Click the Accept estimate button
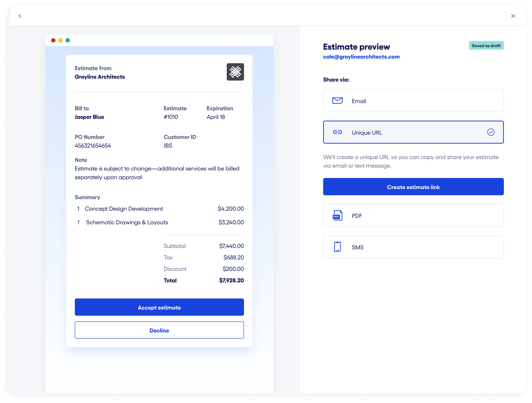 pos(159,307)
